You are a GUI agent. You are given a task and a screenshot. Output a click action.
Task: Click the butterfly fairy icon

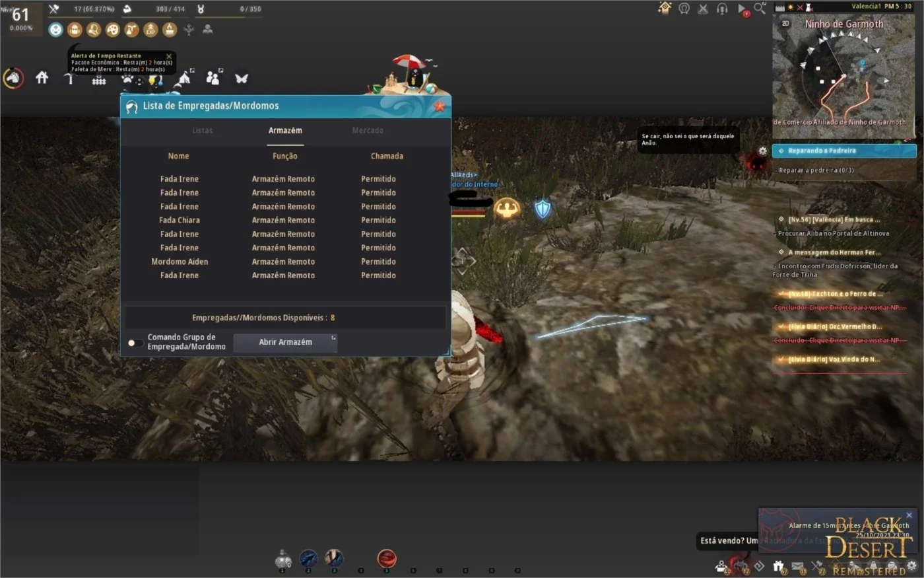click(242, 78)
